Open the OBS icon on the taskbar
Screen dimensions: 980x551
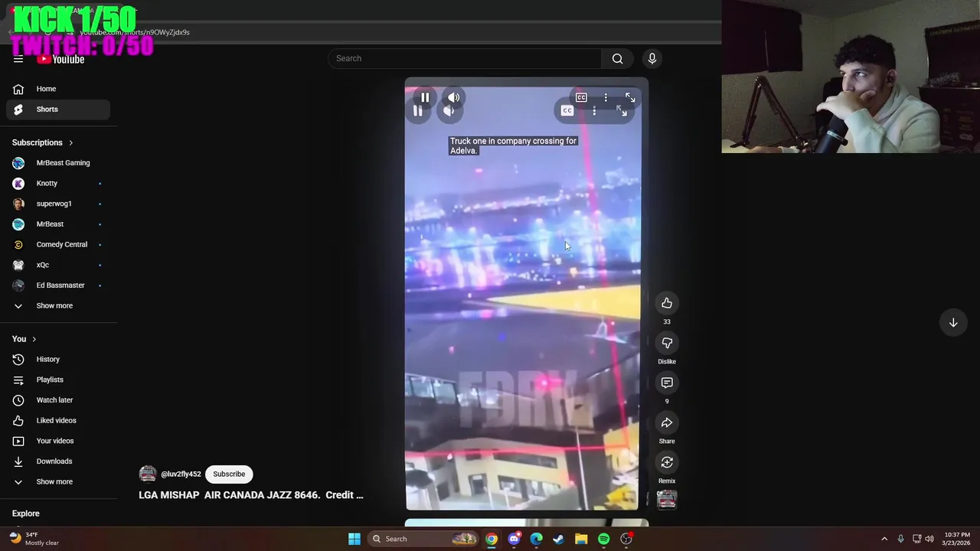(x=626, y=539)
